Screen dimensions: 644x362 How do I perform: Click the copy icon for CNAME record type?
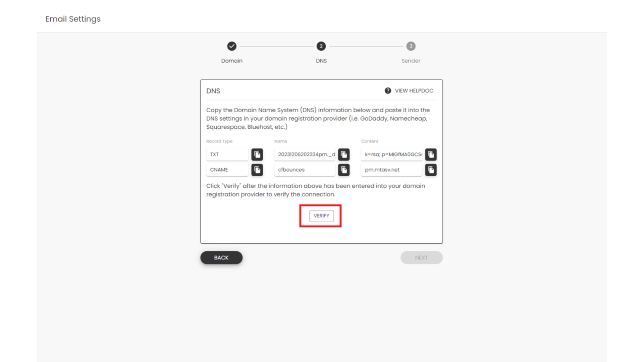257,169
